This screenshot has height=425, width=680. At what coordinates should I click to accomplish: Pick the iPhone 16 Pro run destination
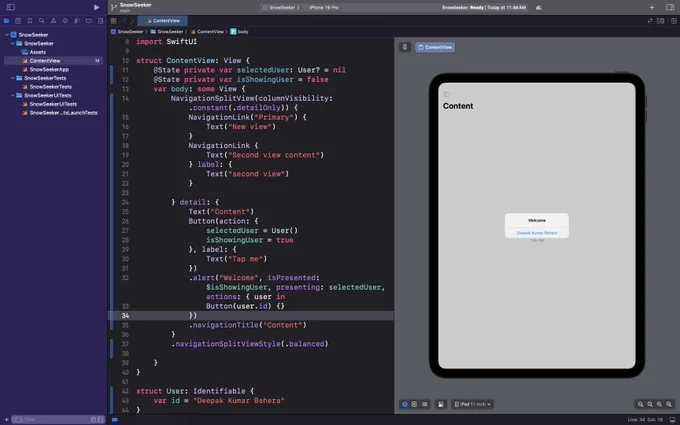pyautogui.click(x=321, y=7)
